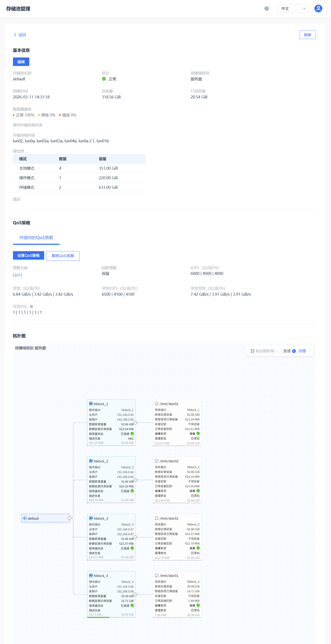331x644 pixels.
Task: Collapse the hblock_1 node branch
Action: (x=135, y=423)
